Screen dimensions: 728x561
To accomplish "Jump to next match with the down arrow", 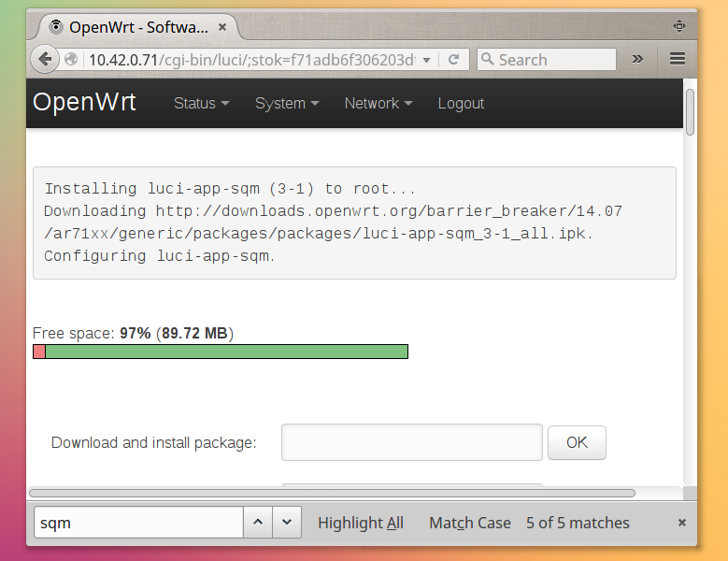I will coord(287,523).
